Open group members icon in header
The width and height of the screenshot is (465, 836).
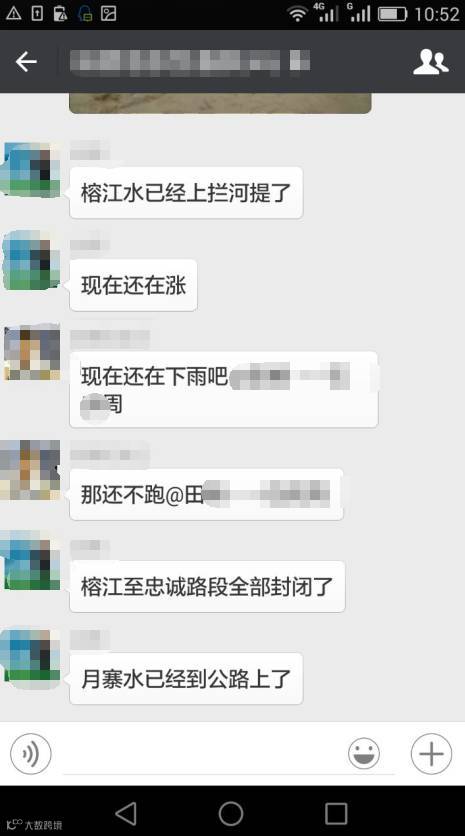click(430, 62)
